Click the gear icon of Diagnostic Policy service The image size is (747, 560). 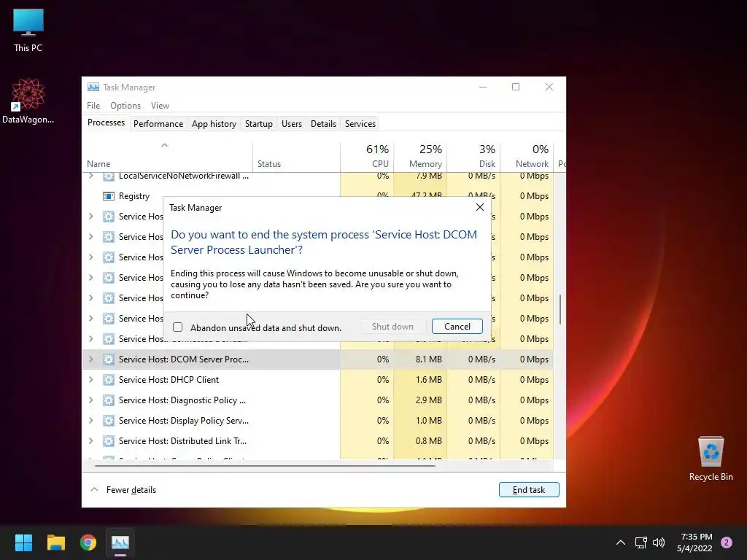coord(109,400)
